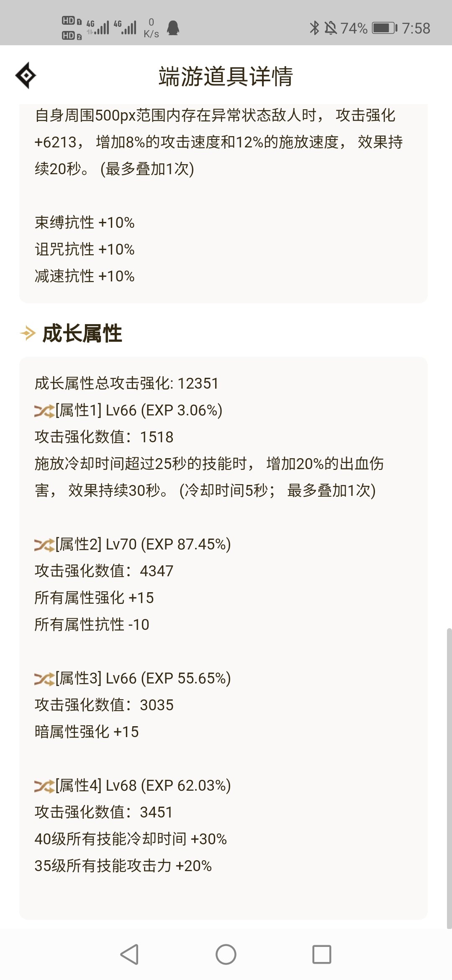Tap the battery indicator in status bar
The width and height of the screenshot is (452, 980).
385,28
